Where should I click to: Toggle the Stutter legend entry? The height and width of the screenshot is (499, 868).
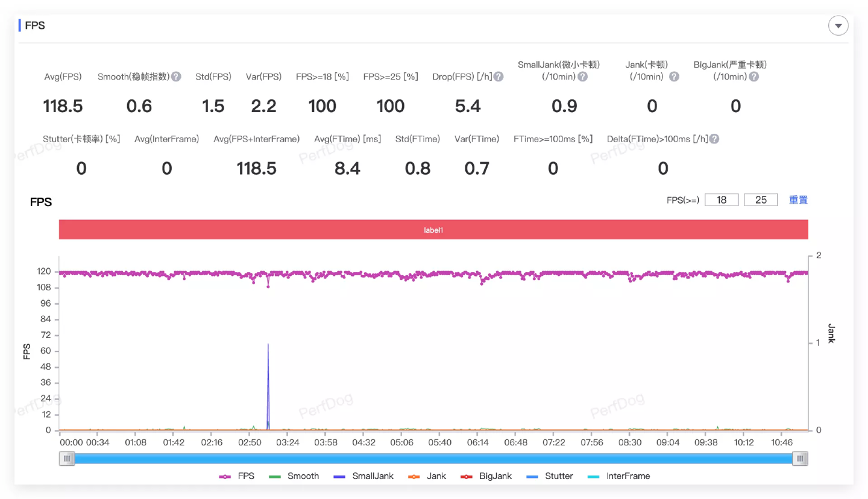[549, 476]
